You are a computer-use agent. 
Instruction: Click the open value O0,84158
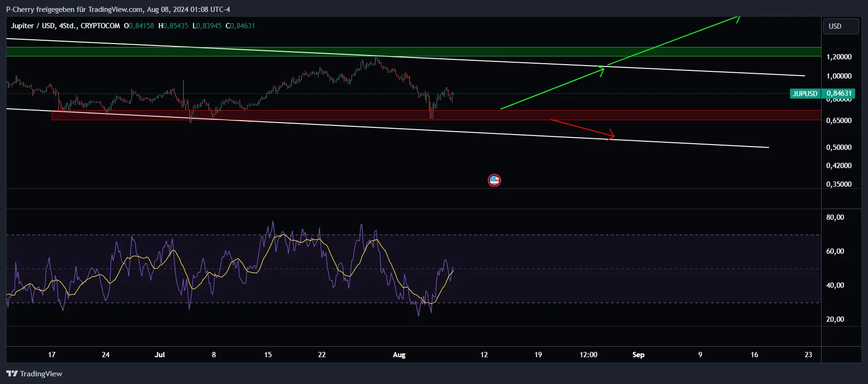(x=139, y=26)
